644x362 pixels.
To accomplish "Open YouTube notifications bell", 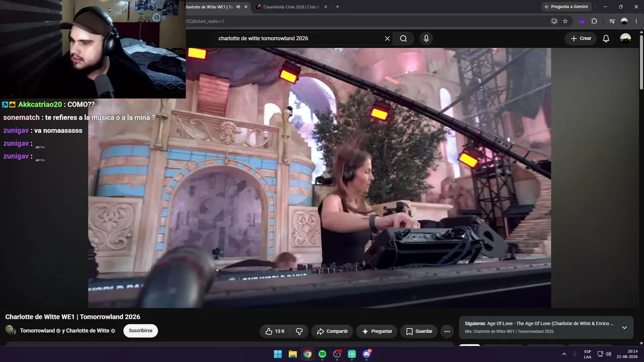I will pyautogui.click(x=606, y=39).
